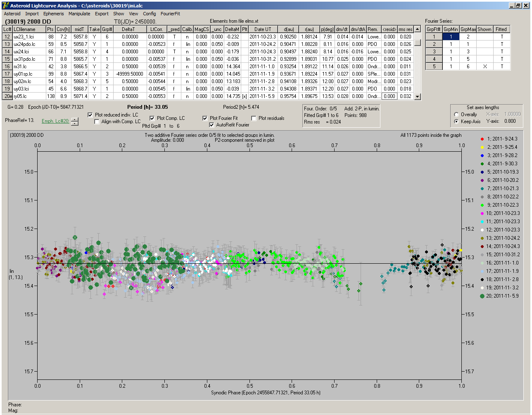Click the Cov[h] column header
532x415 pixels.
pyautogui.click(x=63, y=29)
